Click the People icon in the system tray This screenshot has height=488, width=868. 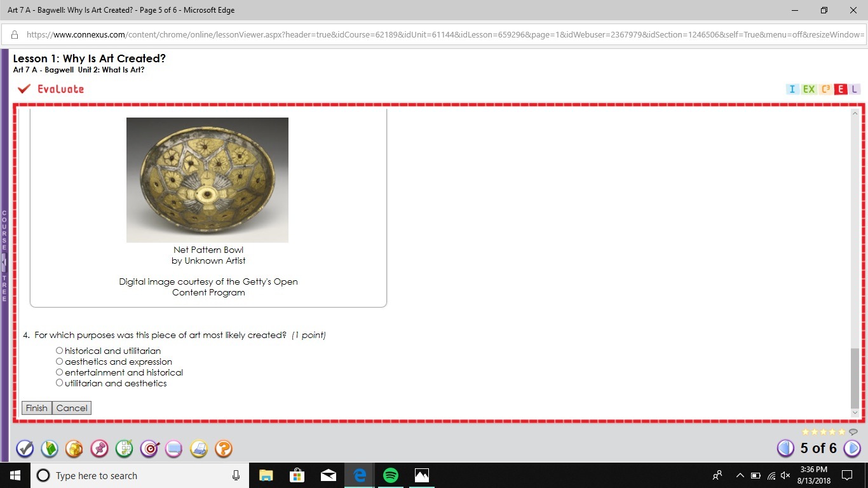point(717,475)
